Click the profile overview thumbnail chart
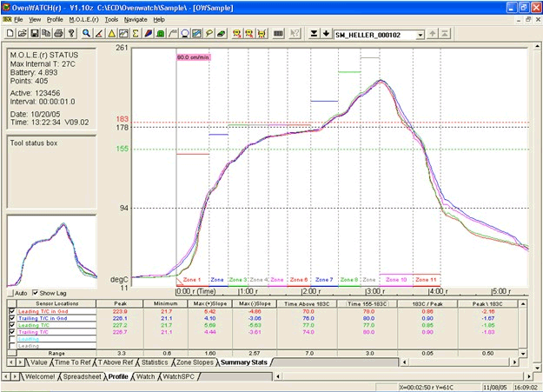The width and height of the screenshot is (543, 392). [x=52, y=252]
